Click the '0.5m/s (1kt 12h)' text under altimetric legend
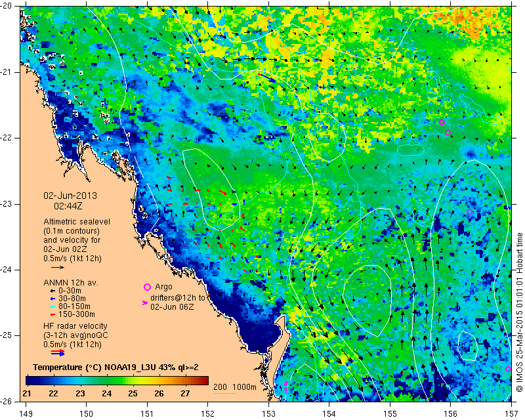 pos(72,259)
